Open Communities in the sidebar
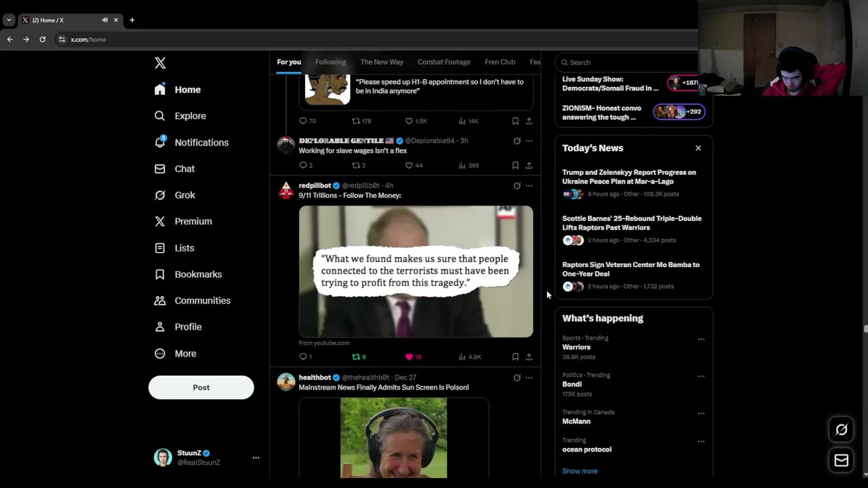The width and height of the screenshot is (868, 488). [193, 301]
